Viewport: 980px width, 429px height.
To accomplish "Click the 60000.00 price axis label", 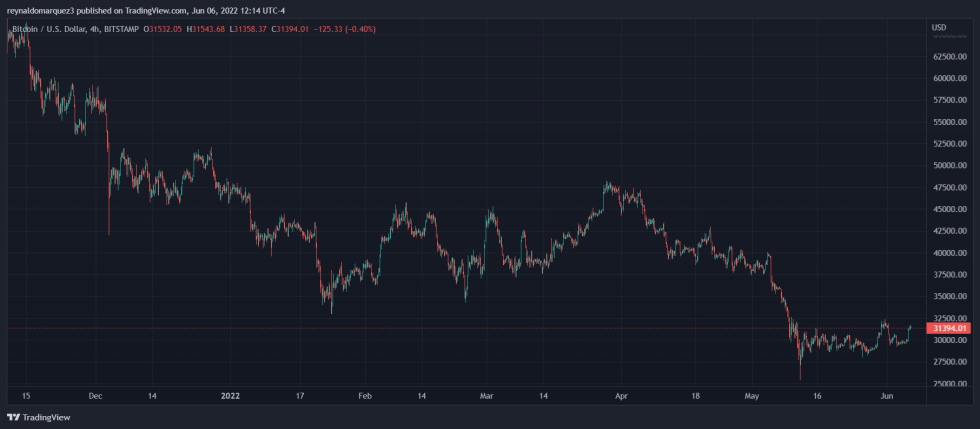I will point(948,78).
